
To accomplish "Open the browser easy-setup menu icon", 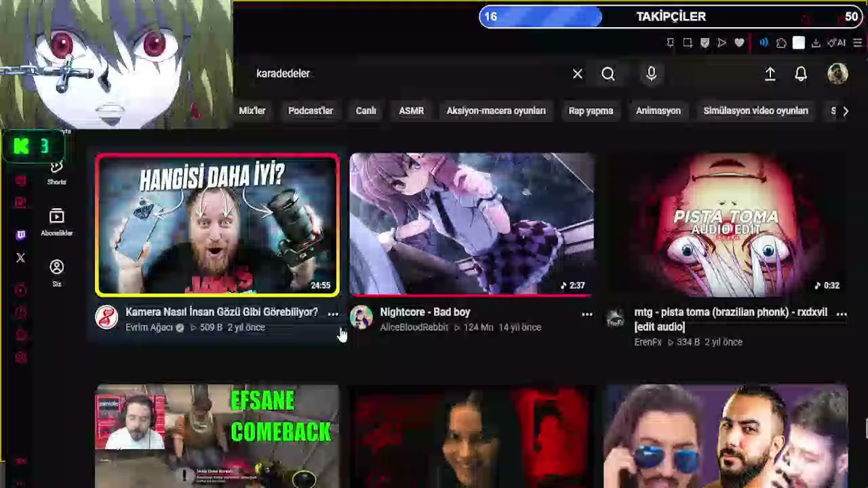I will (x=858, y=43).
